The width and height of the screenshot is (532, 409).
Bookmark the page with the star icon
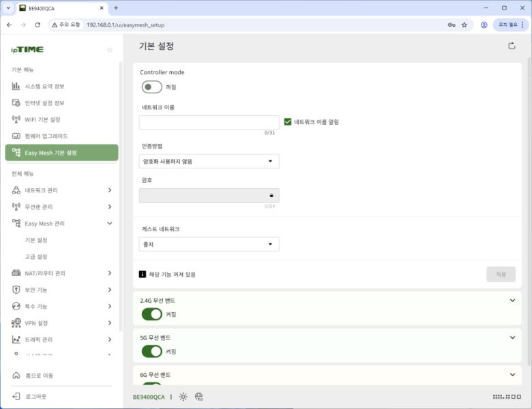click(464, 25)
